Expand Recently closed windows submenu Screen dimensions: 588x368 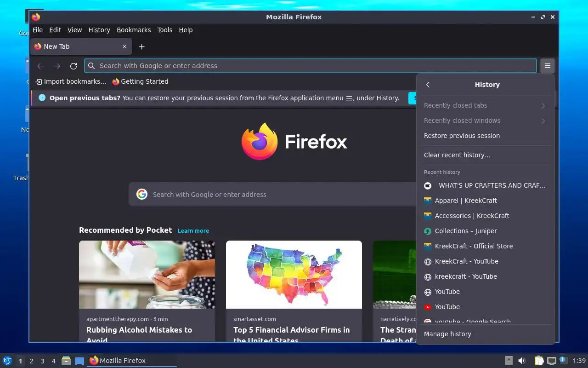[486, 121]
